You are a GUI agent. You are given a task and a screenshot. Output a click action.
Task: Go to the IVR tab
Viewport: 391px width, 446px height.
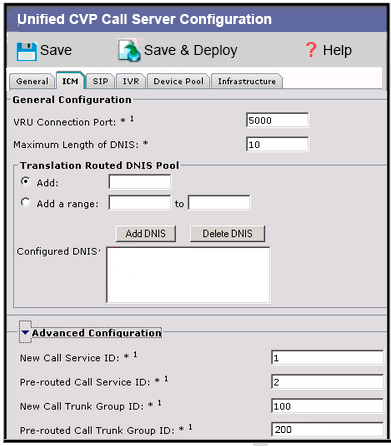click(131, 81)
